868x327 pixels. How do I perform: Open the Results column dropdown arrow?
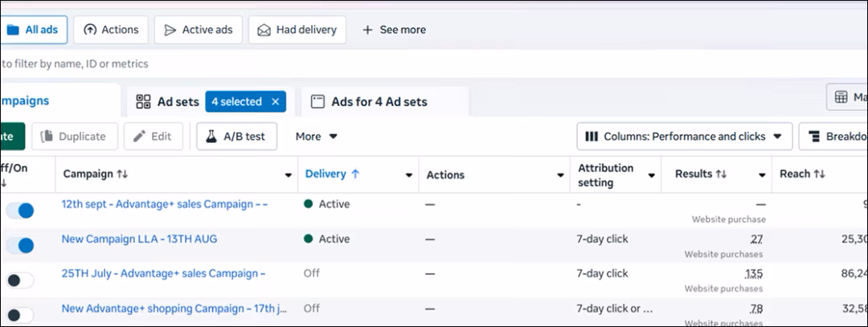[x=762, y=175]
